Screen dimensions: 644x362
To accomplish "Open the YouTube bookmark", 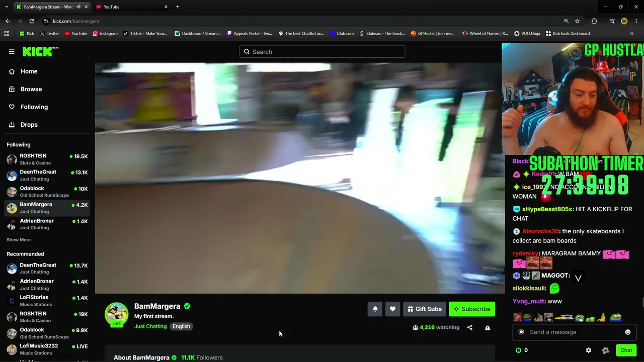I will click(x=75, y=34).
